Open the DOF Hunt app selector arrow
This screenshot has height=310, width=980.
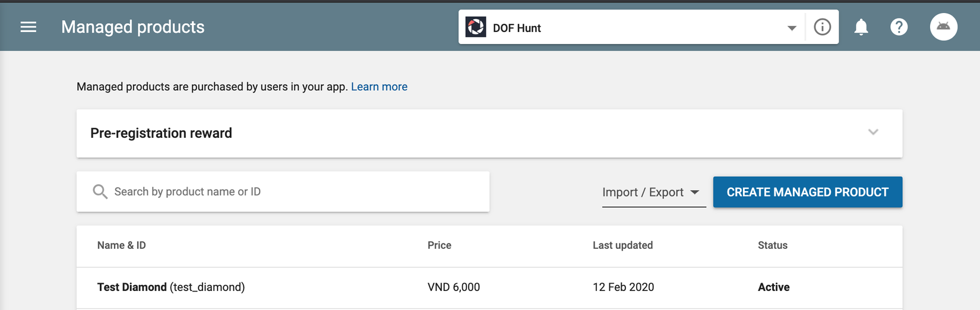(x=791, y=28)
